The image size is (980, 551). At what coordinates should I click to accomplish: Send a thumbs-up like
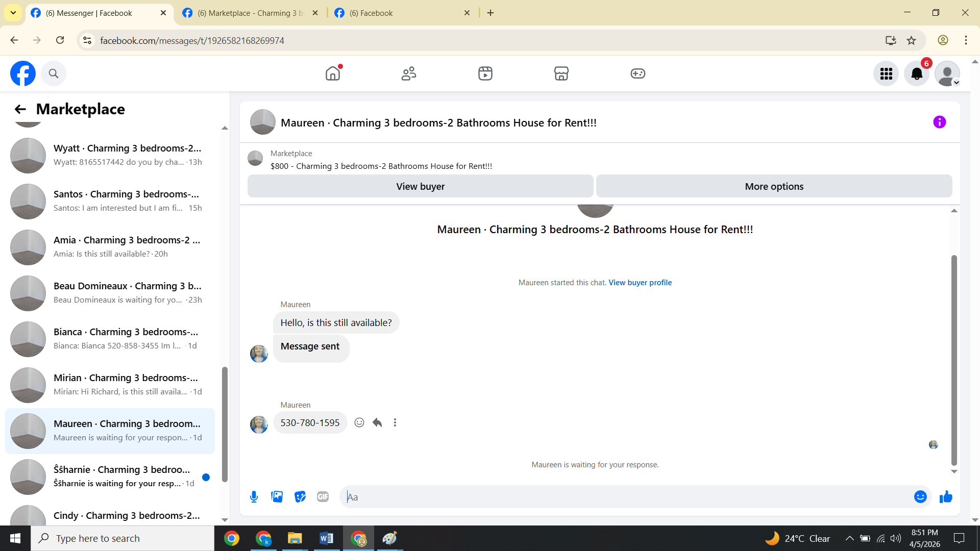click(x=946, y=497)
